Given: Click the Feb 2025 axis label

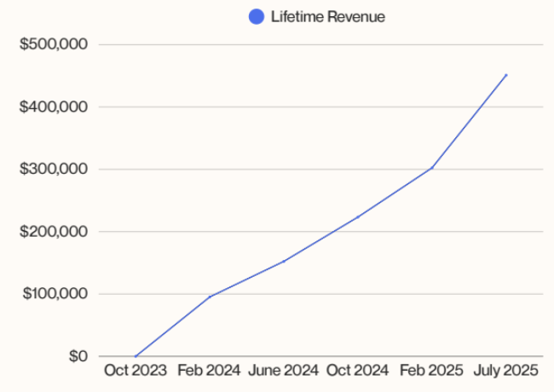Looking at the screenshot, I should point(431,371).
